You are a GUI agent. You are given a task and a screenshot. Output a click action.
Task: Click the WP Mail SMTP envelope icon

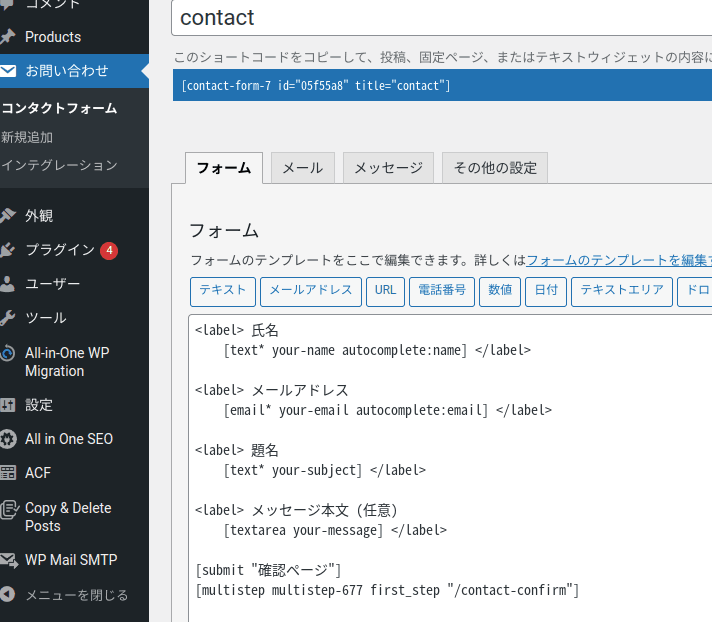9,560
